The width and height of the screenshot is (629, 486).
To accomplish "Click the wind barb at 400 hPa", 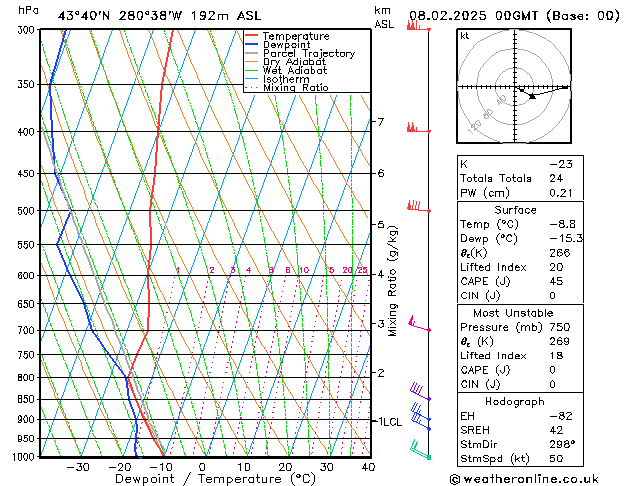I will coord(418,128).
